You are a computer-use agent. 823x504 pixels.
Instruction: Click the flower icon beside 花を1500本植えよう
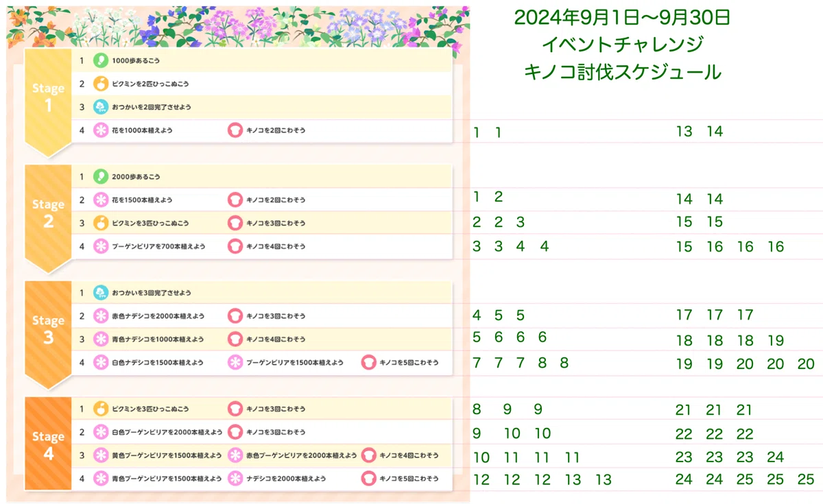pos(101,200)
